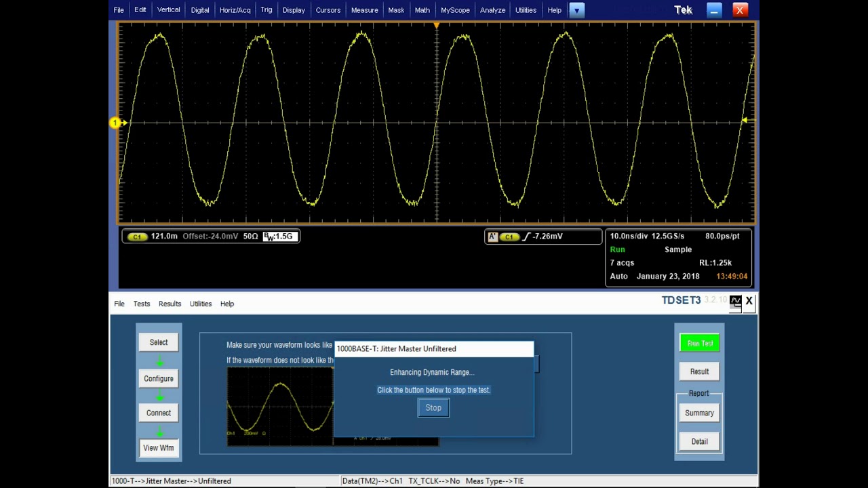Expand the menu bar dropdown arrow button
Image resolution: width=868 pixels, height=488 pixels.
click(x=576, y=10)
